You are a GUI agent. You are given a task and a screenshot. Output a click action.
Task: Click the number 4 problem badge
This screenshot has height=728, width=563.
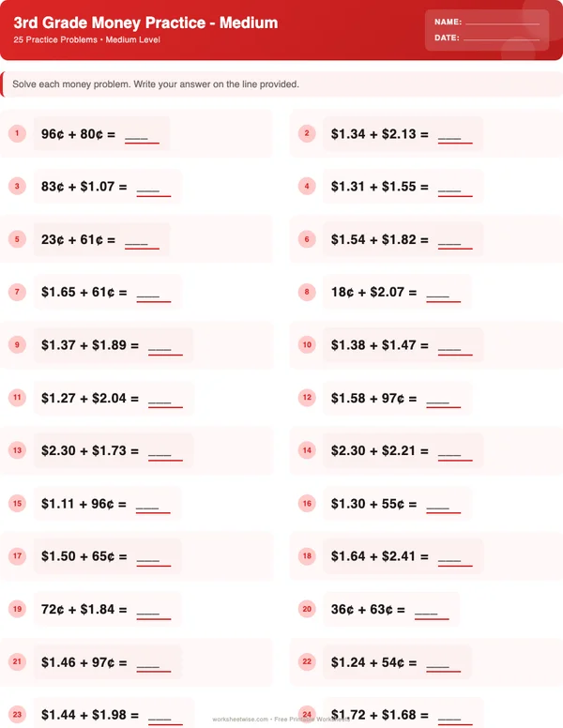tap(307, 187)
